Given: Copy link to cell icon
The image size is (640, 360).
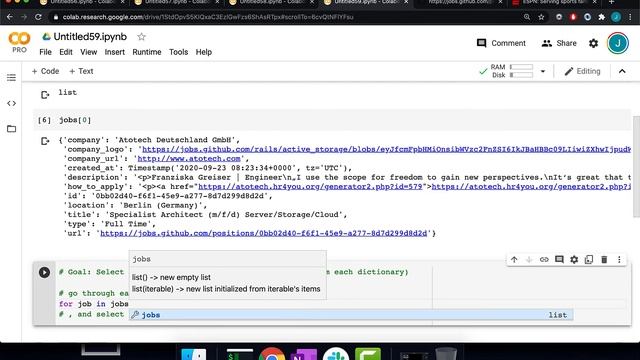Looking at the screenshot, I should click(x=544, y=260).
